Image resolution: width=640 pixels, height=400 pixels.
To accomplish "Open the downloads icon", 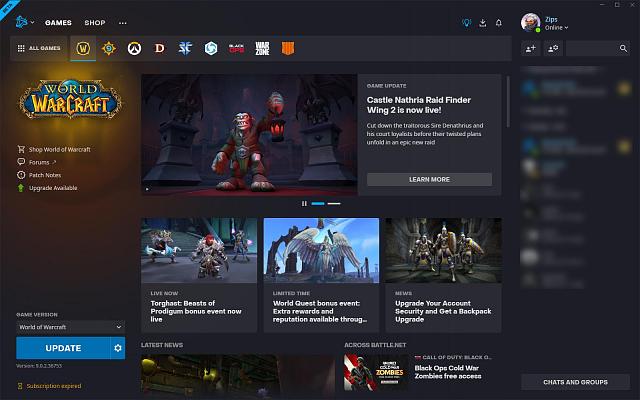I will coord(482,23).
